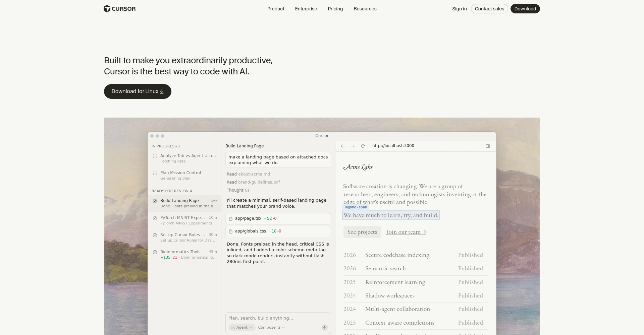
Task: Click the Contact sales button
Action: click(x=489, y=9)
